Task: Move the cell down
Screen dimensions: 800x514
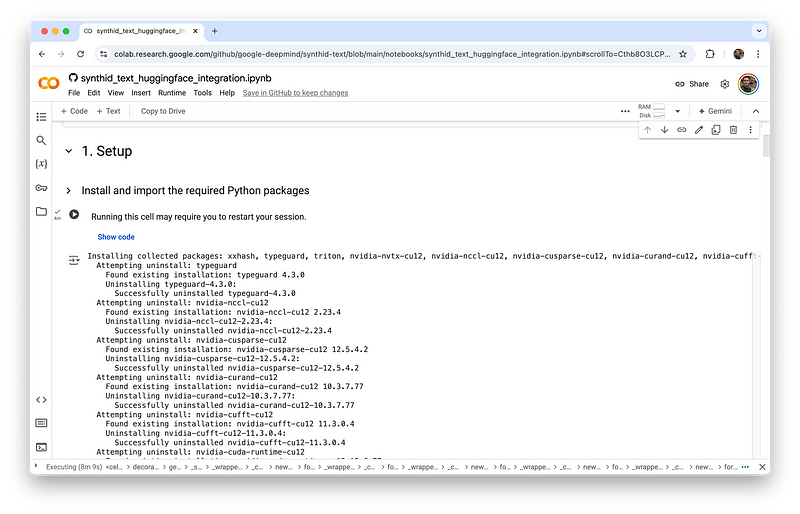Action: tap(664, 130)
